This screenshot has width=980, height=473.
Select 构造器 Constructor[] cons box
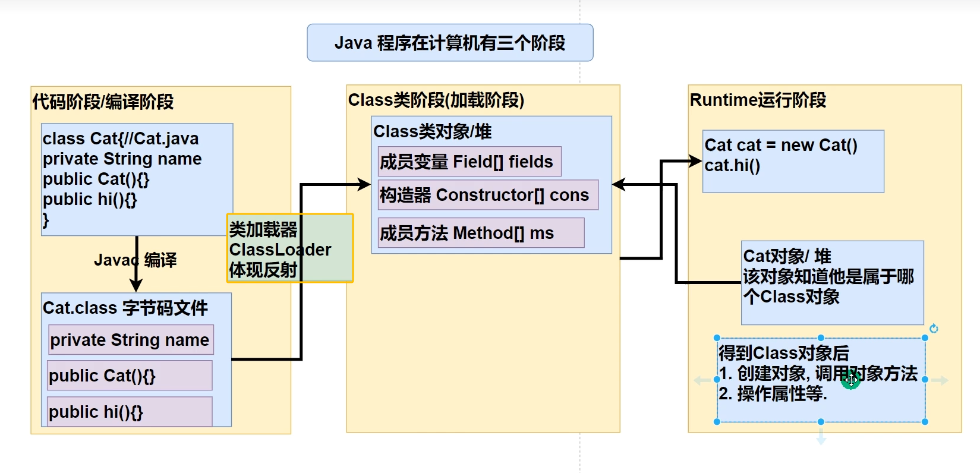pos(488,195)
